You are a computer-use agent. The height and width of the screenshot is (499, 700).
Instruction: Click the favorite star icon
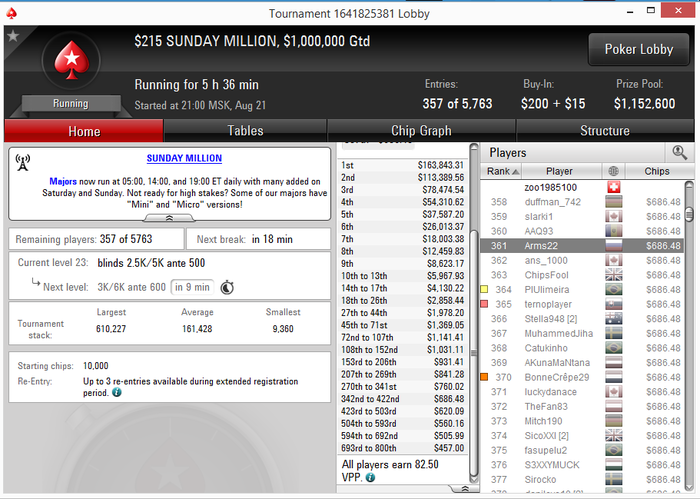[x=13, y=36]
